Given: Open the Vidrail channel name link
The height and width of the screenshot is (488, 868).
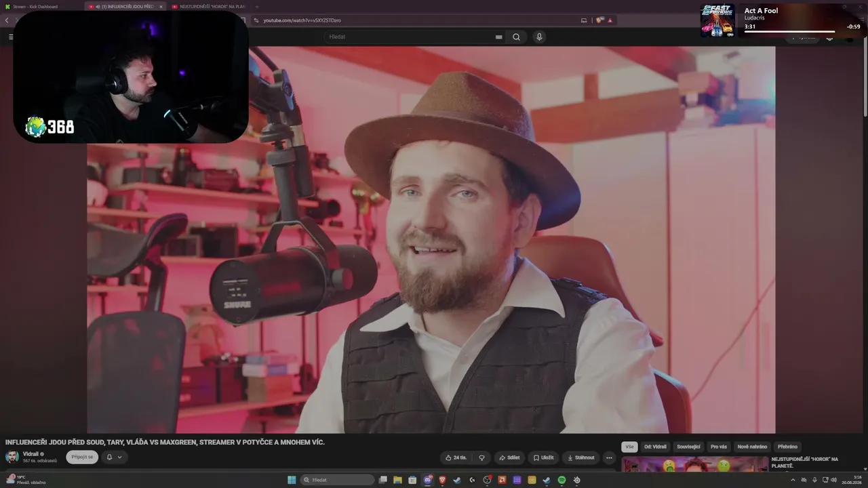Looking at the screenshot, I should tap(31, 454).
